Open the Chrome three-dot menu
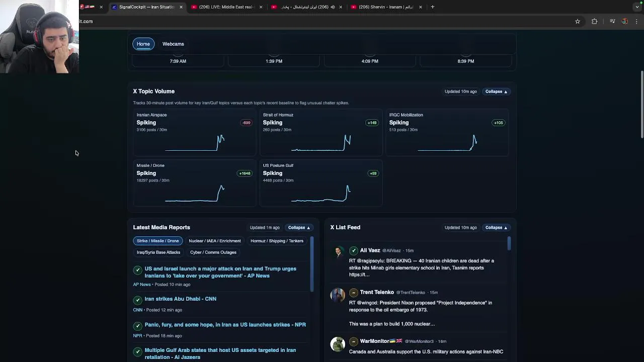This screenshot has width=644, height=362. click(636, 21)
